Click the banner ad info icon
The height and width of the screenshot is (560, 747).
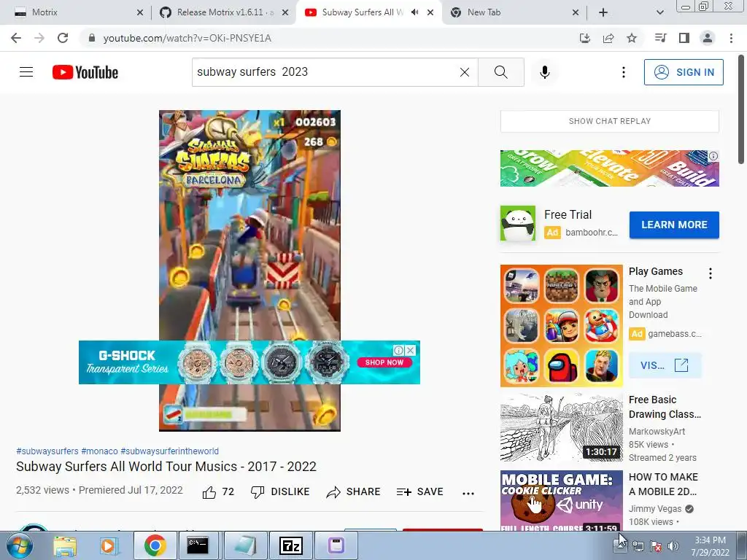[713, 156]
